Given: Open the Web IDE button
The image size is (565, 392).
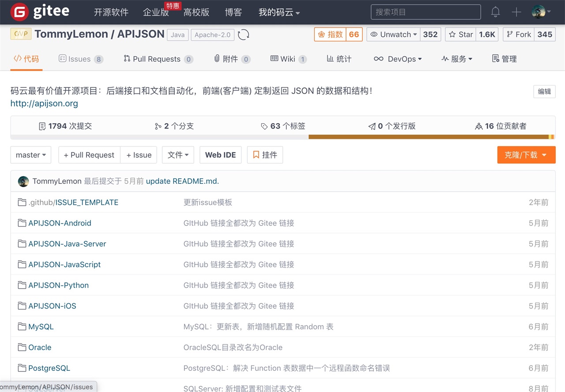Looking at the screenshot, I should [220, 155].
